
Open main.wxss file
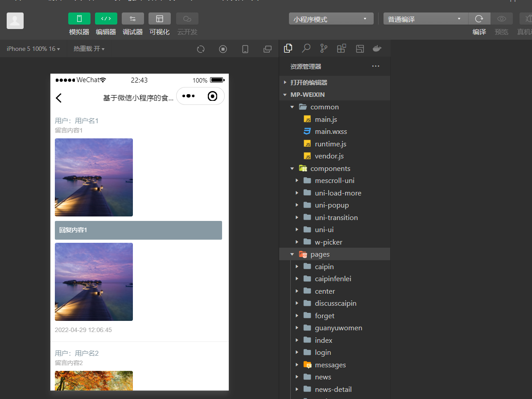tap(334, 131)
